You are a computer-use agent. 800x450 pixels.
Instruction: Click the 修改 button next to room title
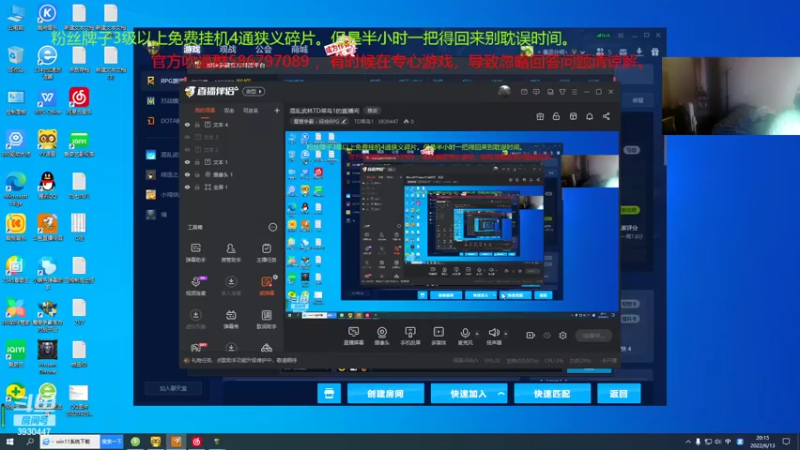click(x=372, y=111)
